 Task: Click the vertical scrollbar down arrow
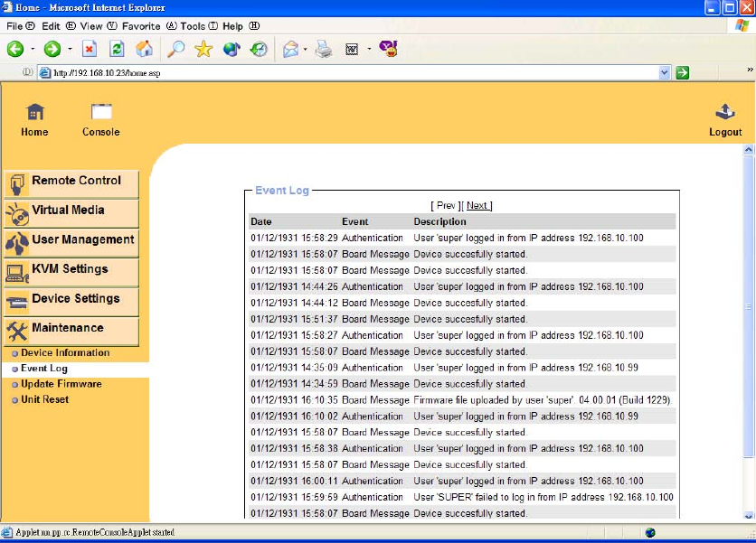748,517
